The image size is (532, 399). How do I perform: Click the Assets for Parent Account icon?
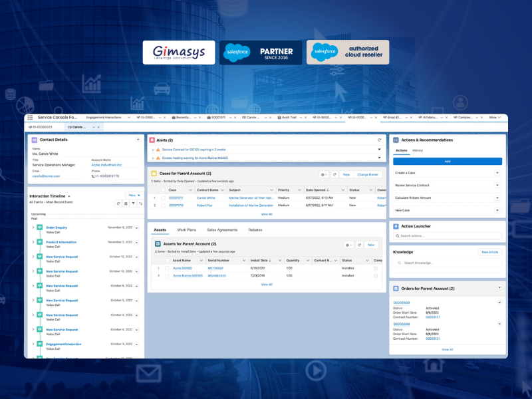pyautogui.click(x=158, y=244)
